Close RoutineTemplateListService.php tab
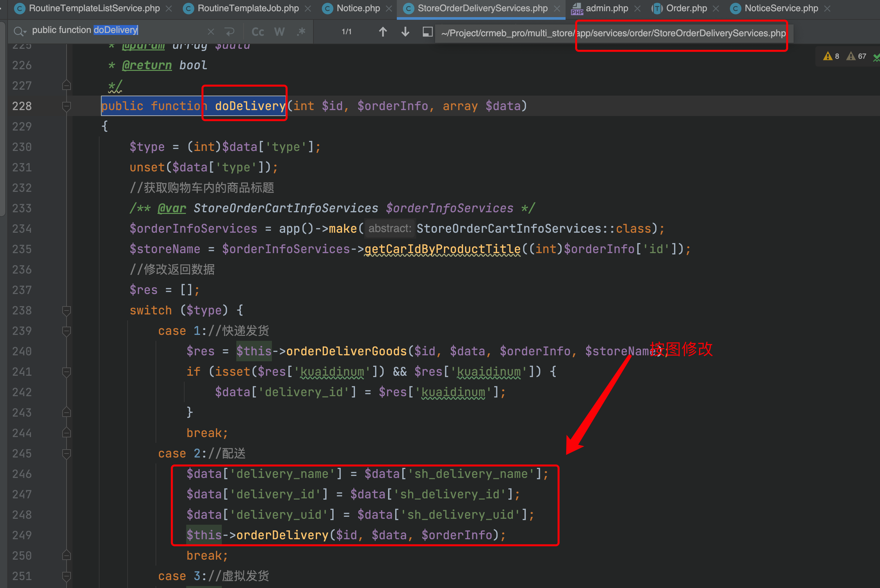Screen dimensions: 880x588 169,9
